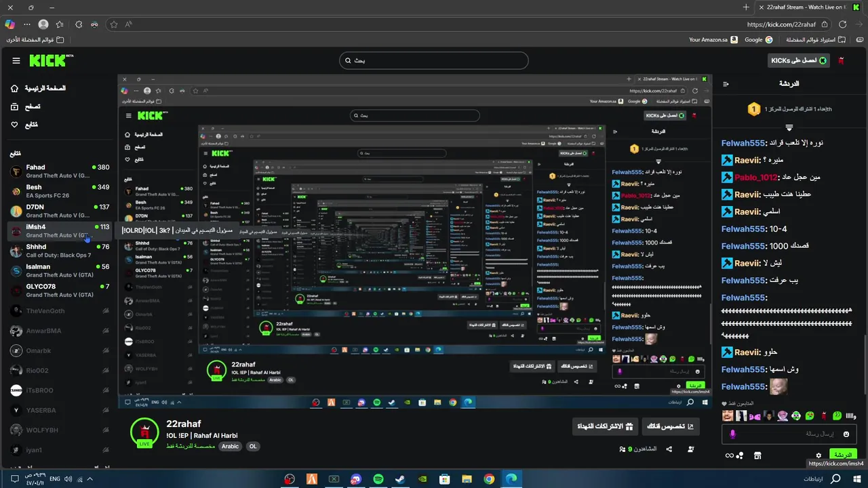
Task: Click the gift subscriptions button
Action: [x=605, y=426]
